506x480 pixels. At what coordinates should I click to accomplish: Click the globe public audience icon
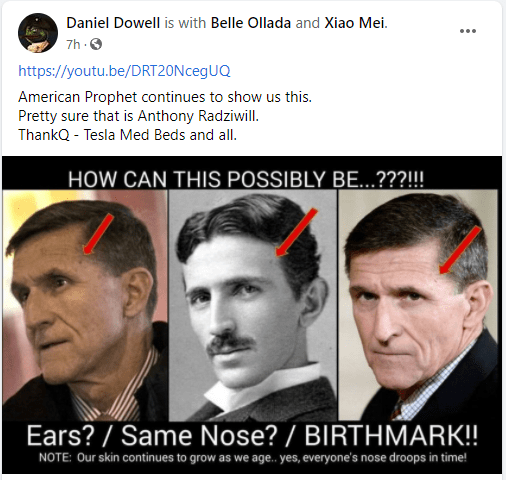pyautogui.click(x=96, y=44)
